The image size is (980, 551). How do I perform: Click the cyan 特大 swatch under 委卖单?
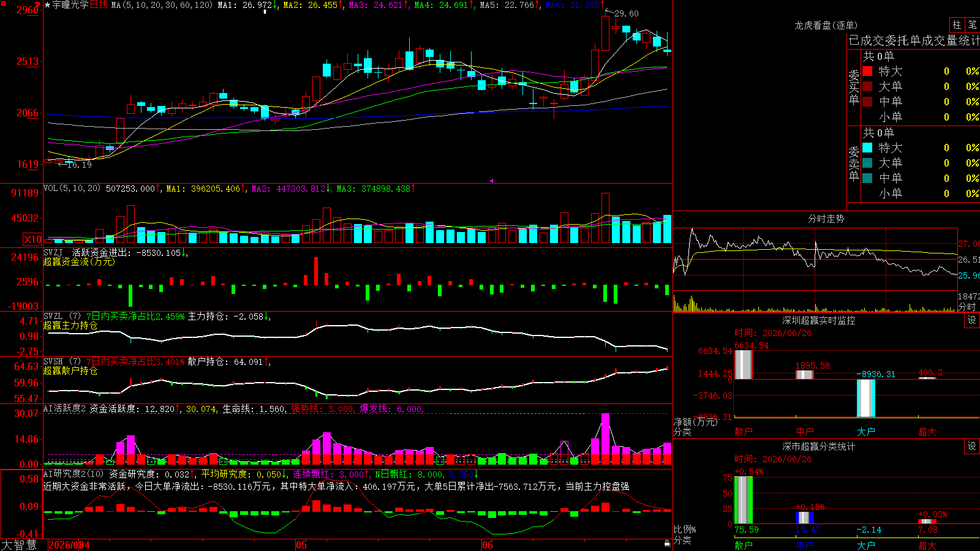[x=867, y=148]
